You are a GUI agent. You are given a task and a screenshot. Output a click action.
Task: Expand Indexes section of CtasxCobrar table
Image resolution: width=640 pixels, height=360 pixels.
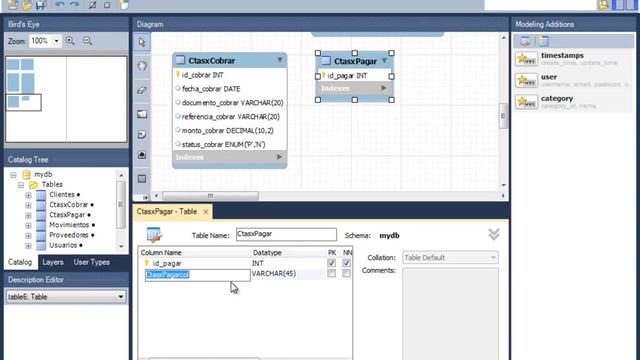point(279,157)
